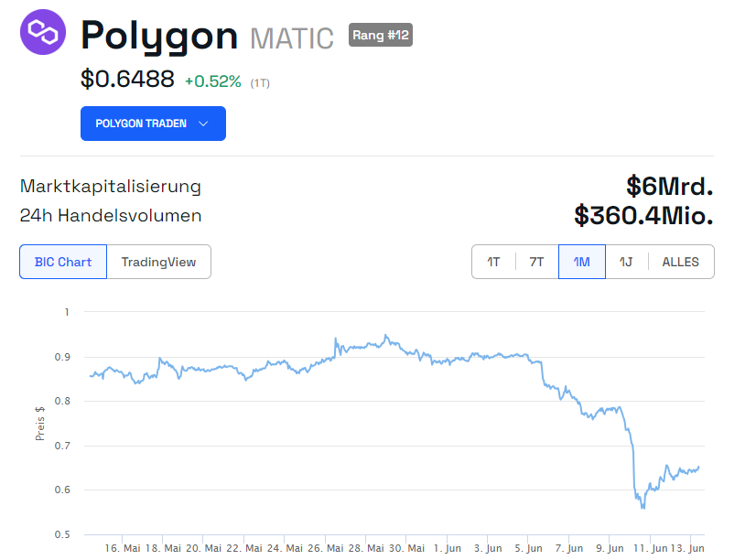Expand the Polygon Traden dropdown chevron
The width and height of the screenshot is (756, 560).
click(203, 124)
